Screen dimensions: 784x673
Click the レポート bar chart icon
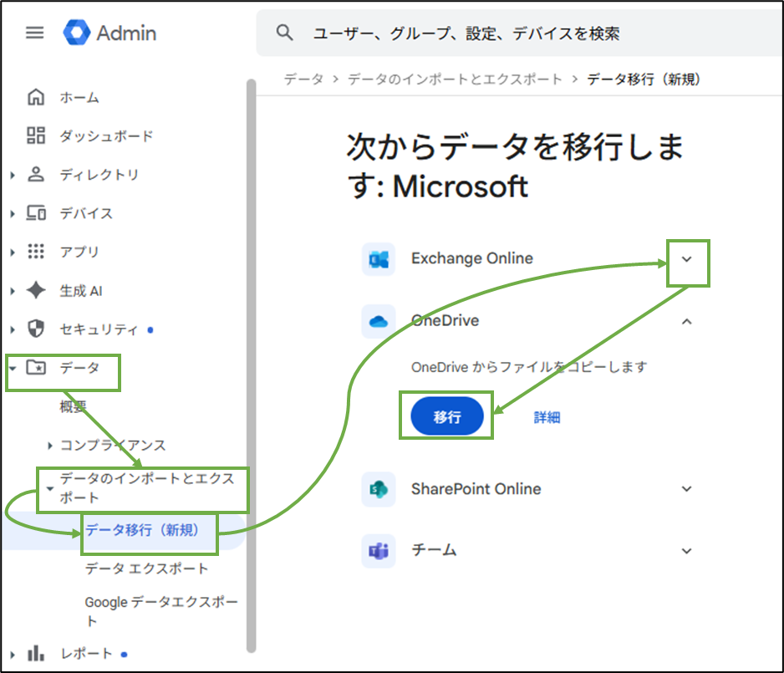(35, 653)
